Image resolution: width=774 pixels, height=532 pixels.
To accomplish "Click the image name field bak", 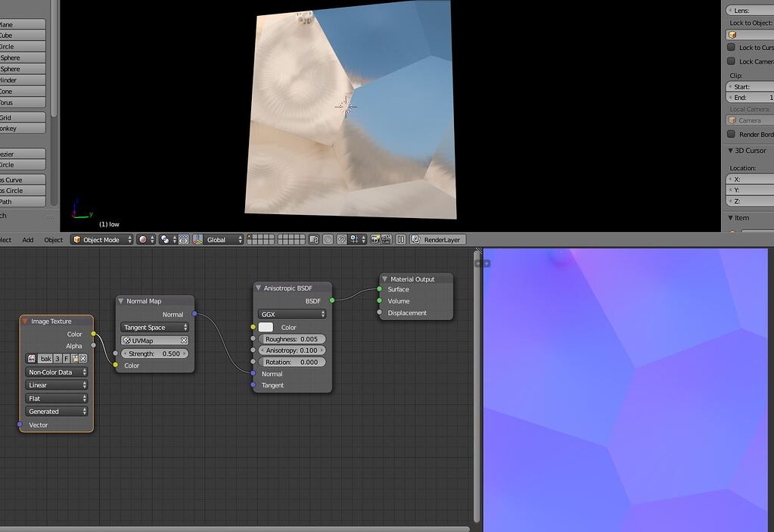I will coord(45,358).
